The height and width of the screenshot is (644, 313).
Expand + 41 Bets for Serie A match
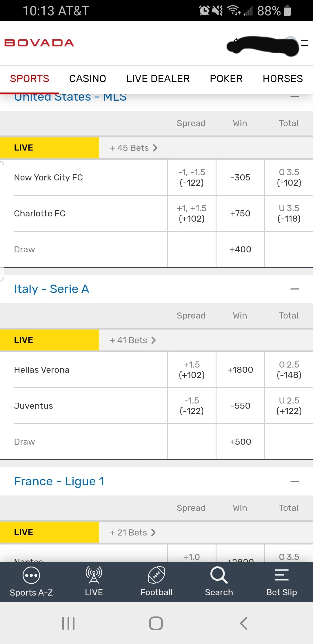pyautogui.click(x=133, y=340)
